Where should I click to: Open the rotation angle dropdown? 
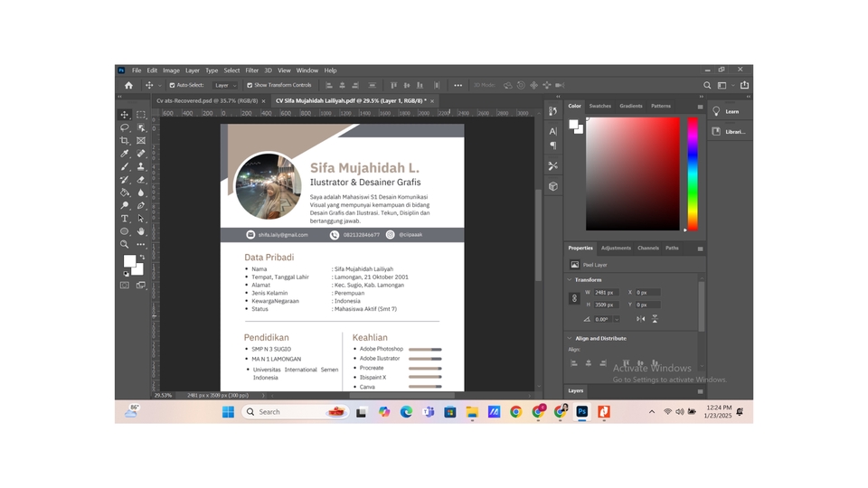click(x=616, y=319)
